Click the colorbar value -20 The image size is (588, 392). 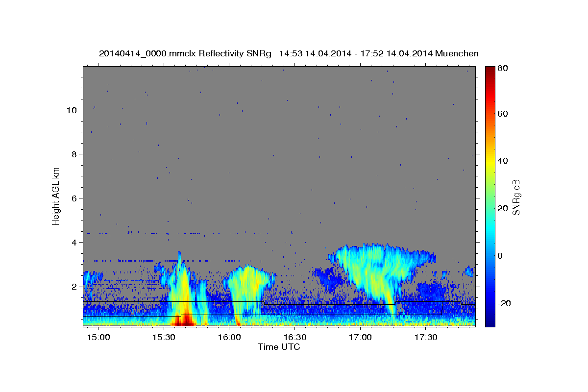(x=504, y=303)
